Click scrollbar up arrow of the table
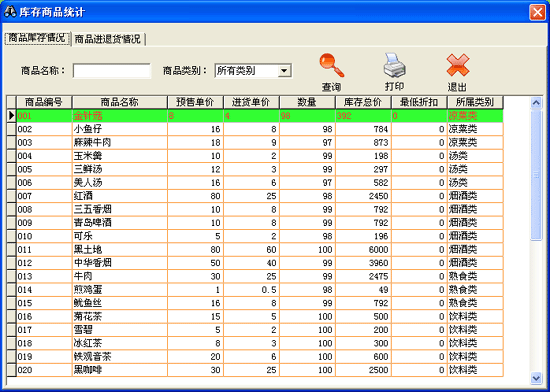This screenshot has width=550, height=392. (536, 103)
